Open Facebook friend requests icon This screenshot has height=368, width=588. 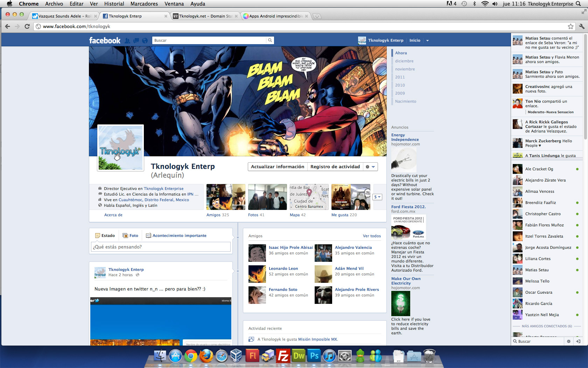(127, 41)
